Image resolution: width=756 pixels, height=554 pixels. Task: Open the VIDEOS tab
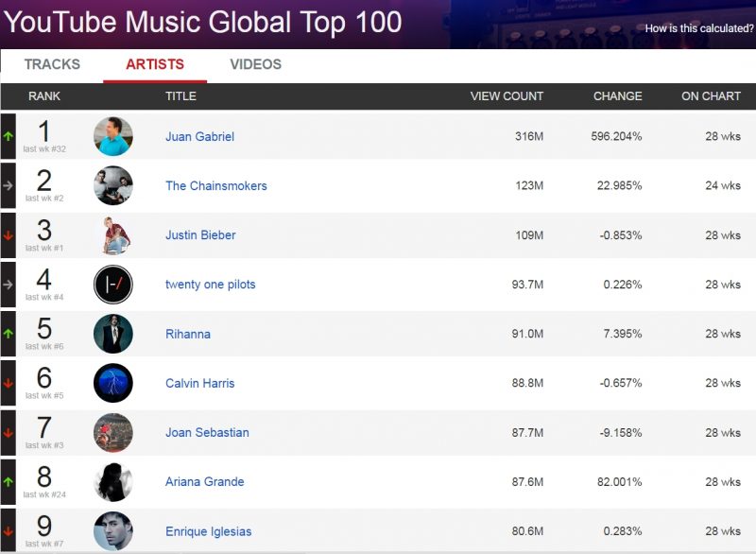pyautogui.click(x=256, y=64)
